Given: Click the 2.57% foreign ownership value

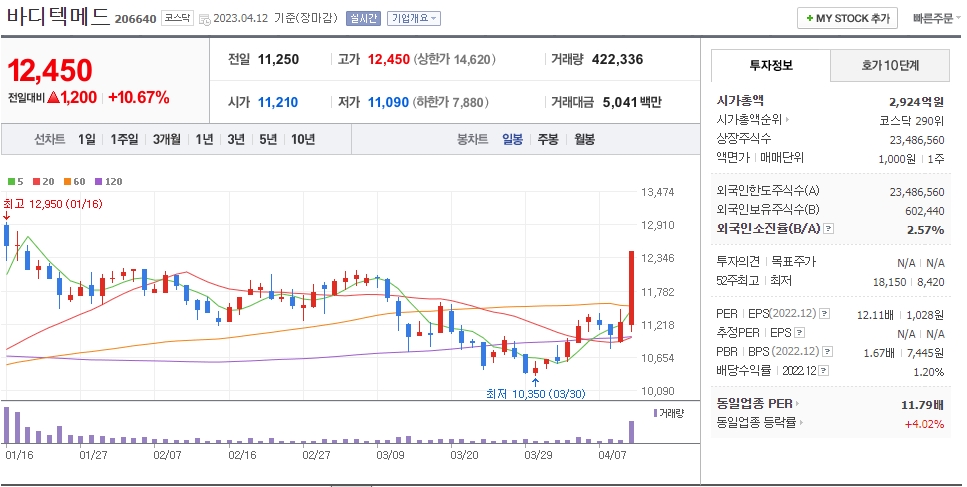Looking at the screenshot, I should 925,230.
